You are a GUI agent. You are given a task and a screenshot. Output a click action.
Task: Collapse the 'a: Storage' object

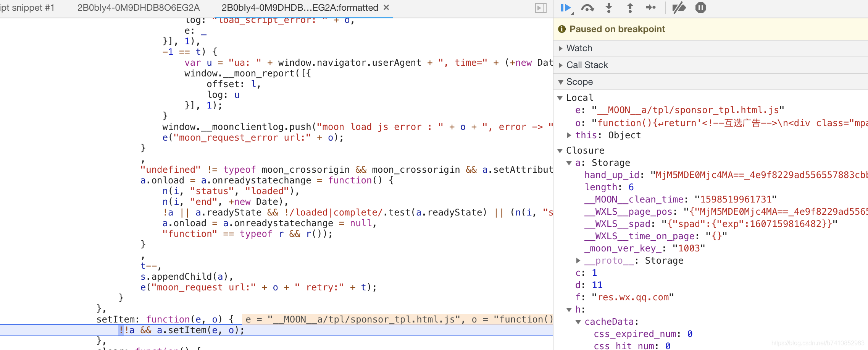569,163
